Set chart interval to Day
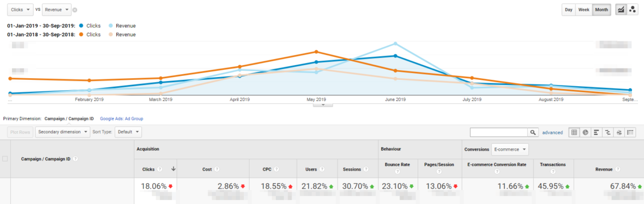644x204 pixels. (x=569, y=10)
